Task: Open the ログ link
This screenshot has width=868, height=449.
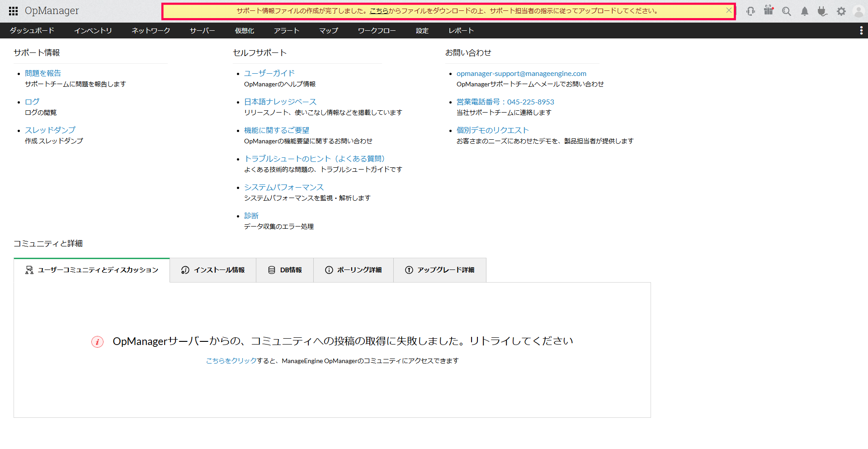Action: 32,102
